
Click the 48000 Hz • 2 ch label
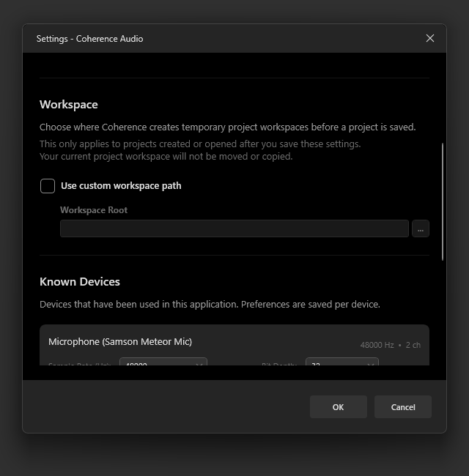point(391,345)
